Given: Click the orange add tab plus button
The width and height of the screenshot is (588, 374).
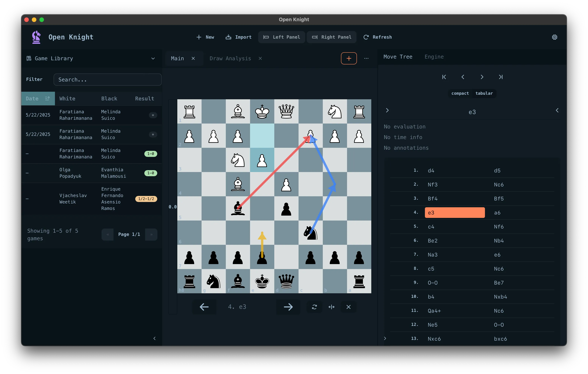Looking at the screenshot, I should 349,58.
